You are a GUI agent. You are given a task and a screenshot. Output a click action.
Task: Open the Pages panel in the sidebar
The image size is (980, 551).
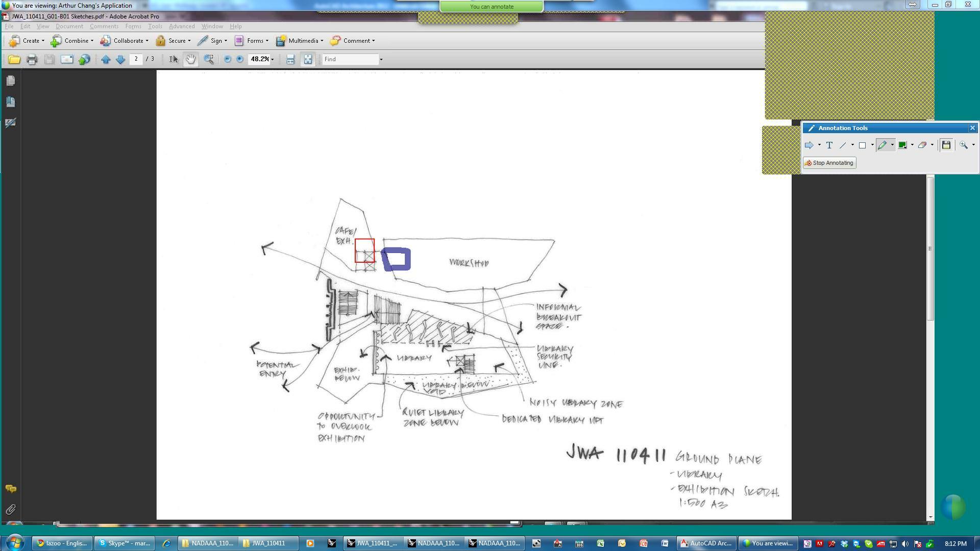click(10, 81)
